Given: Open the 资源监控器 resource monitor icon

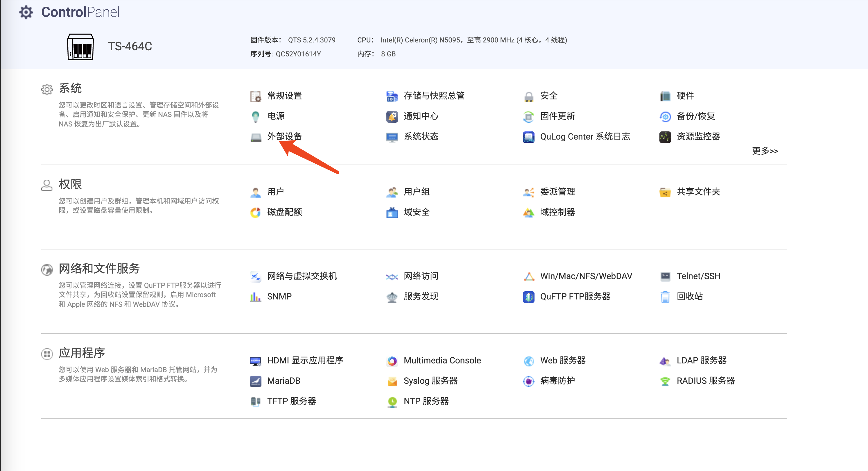Looking at the screenshot, I should pos(665,137).
